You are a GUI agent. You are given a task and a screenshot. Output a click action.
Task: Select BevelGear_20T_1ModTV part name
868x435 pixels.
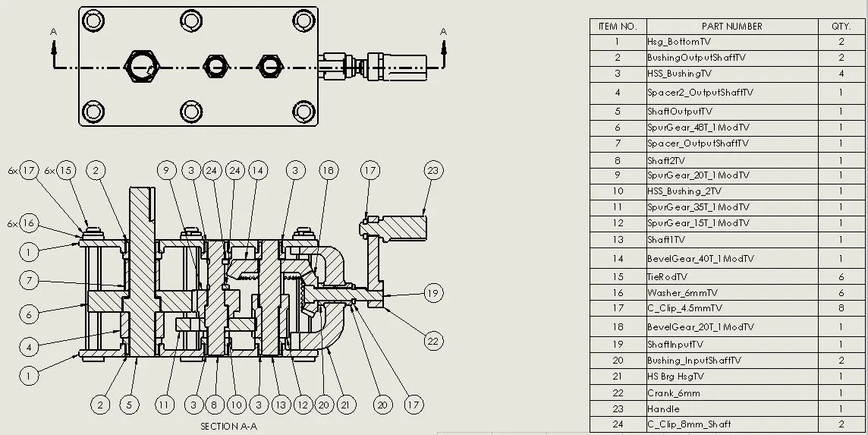[x=732, y=327]
